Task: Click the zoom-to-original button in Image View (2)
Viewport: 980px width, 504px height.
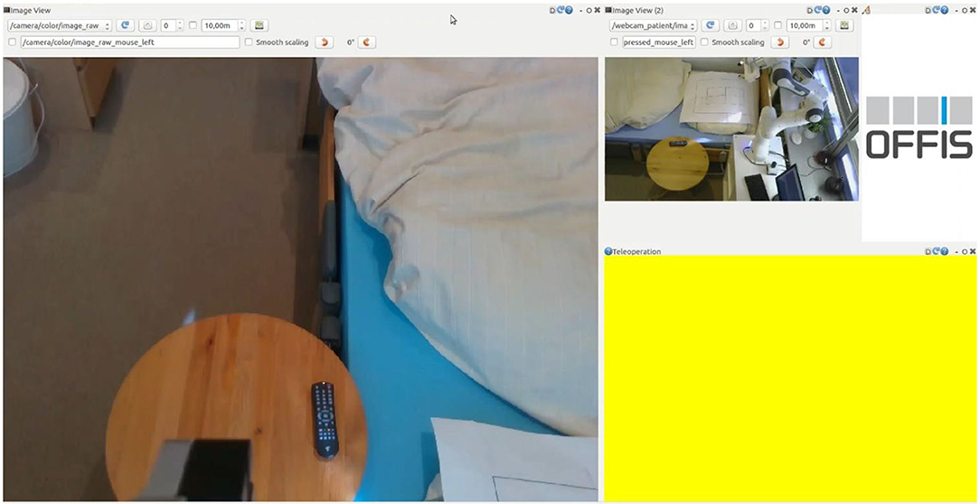Action: tap(733, 25)
